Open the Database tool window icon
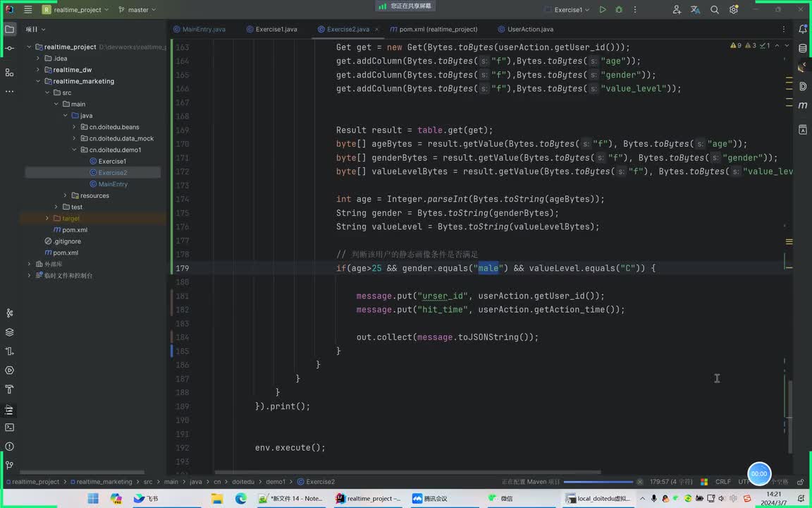The image size is (812, 508). 803,49
